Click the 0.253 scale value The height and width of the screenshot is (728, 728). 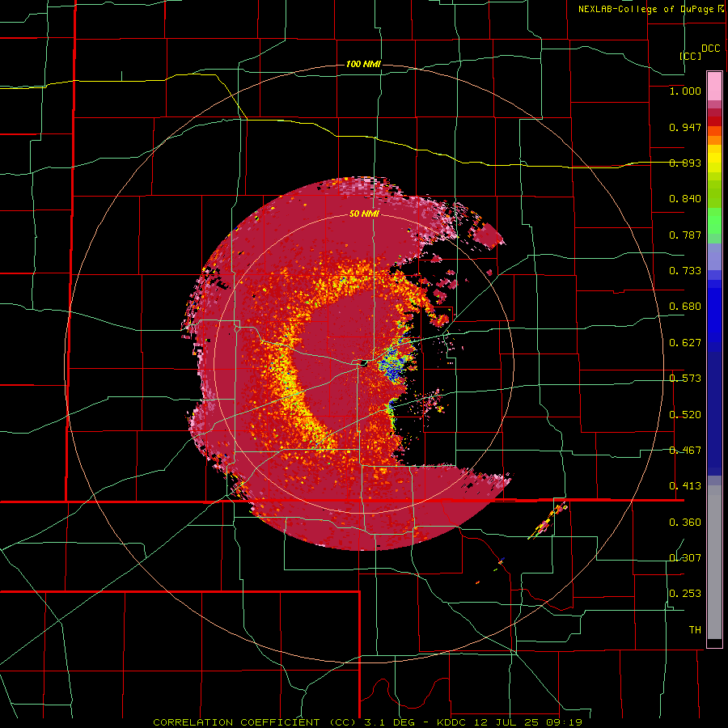(x=685, y=594)
